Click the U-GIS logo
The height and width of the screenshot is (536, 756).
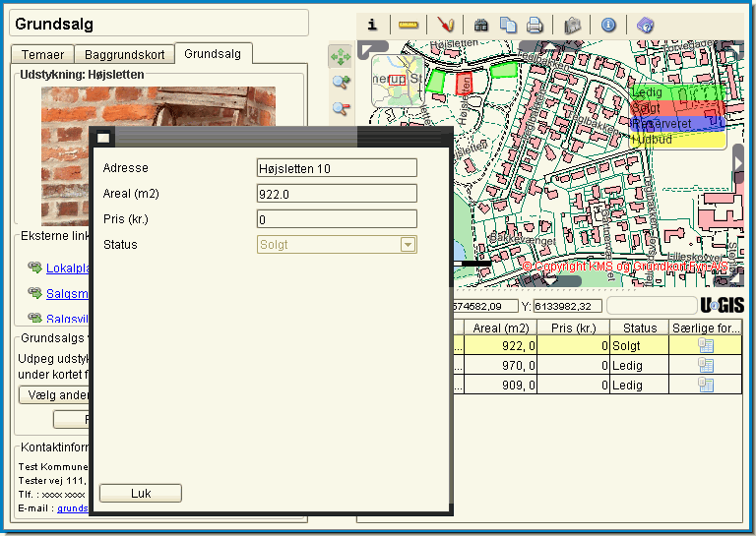(x=722, y=305)
